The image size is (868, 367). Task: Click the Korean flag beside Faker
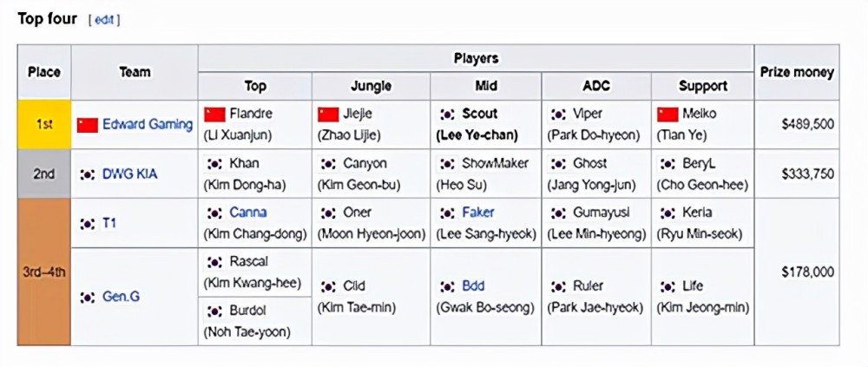tap(447, 213)
